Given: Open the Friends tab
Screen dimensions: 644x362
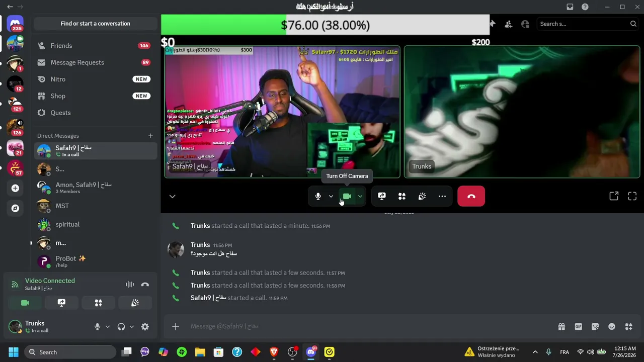Looking at the screenshot, I should [95, 46].
